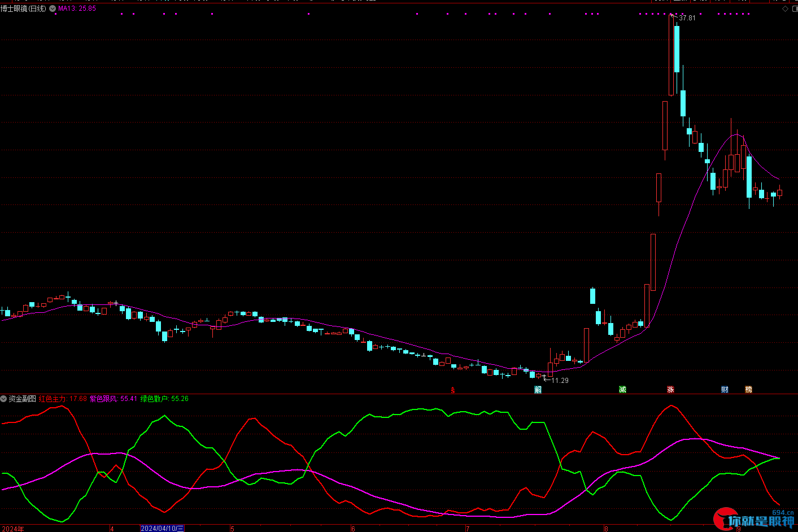Click the blue 财 event marker
Viewport: 798px width, 532px height.
coord(725,390)
